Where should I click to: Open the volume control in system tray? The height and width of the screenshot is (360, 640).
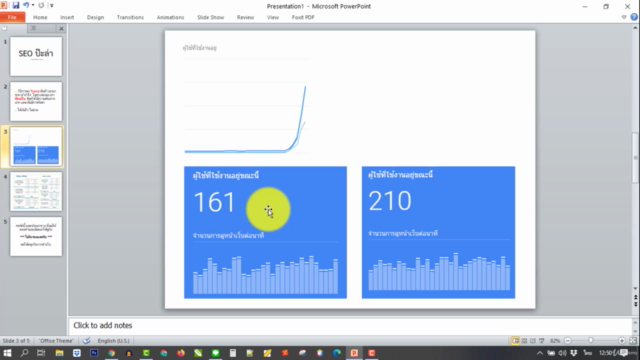pyautogui.click(x=562, y=353)
